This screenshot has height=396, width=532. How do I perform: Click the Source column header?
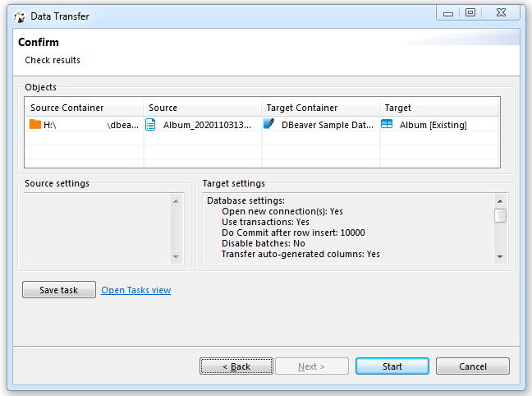click(202, 108)
